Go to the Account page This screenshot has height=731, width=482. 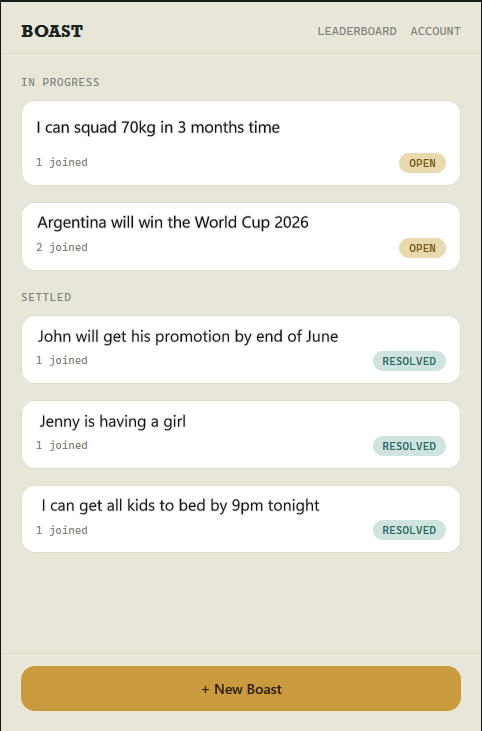tap(435, 31)
